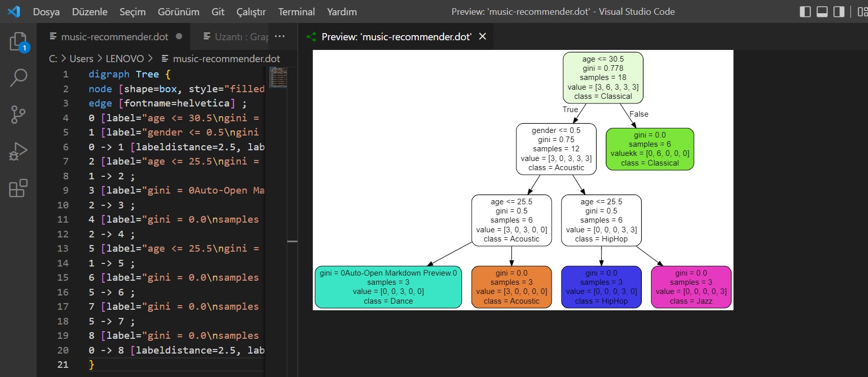Image resolution: width=868 pixels, height=377 pixels.
Task: Open the Terminal menu
Action: click(x=296, y=12)
